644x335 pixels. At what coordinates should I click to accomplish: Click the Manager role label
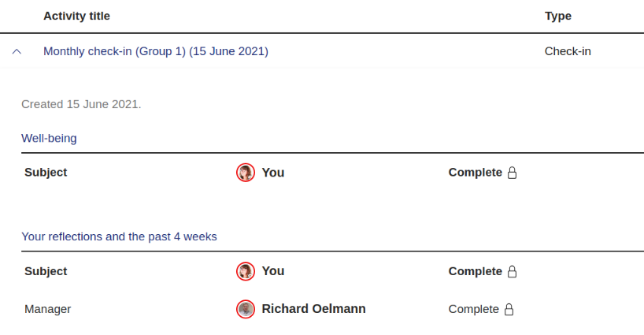(48, 309)
